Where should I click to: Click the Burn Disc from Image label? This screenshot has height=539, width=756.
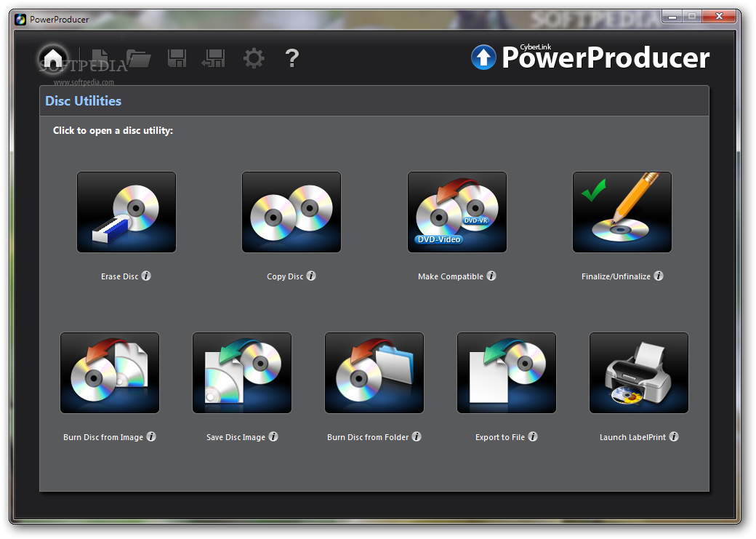pyautogui.click(x=103, y=437)
